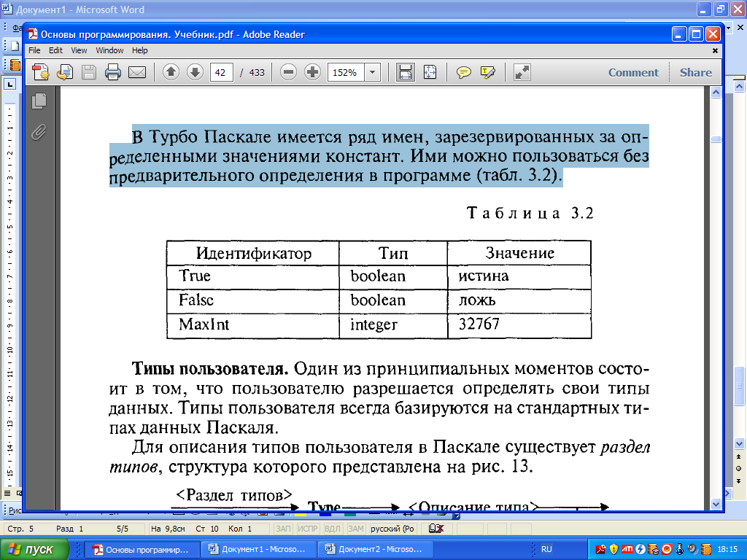This screenshot has width=747, height=560.
Task: Open the Help menu
Action: point(139,50)
